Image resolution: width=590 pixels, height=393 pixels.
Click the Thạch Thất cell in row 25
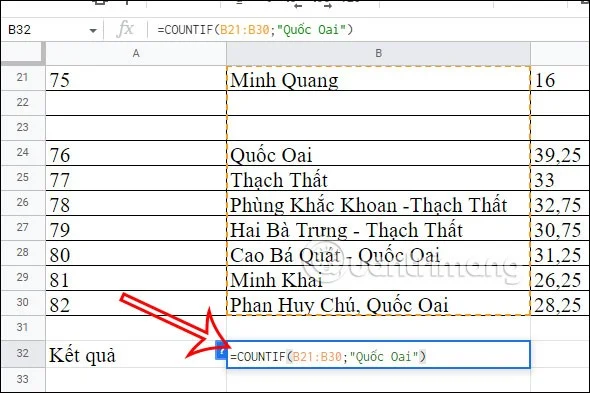pyautogui.click(x=379, y=178)
